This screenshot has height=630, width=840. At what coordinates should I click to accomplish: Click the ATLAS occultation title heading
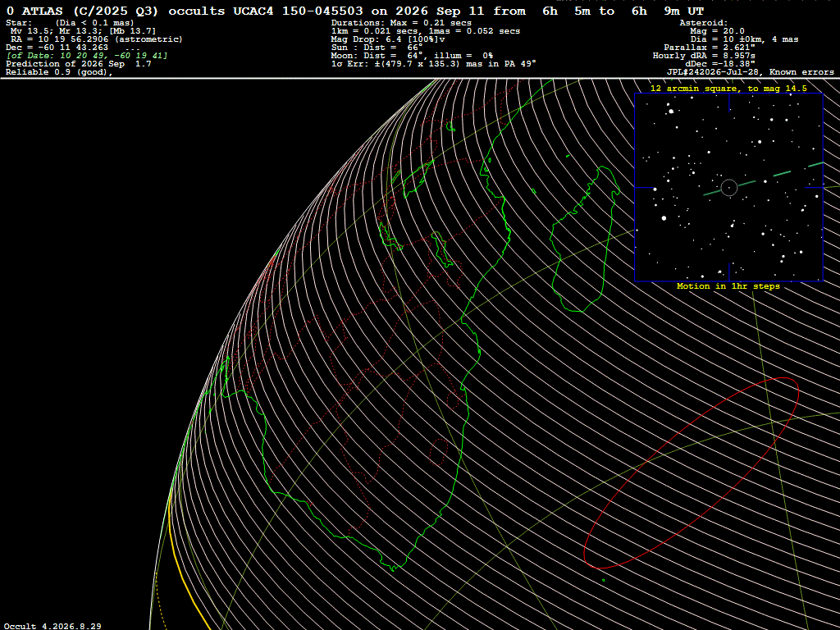click(x=355, y=11)
